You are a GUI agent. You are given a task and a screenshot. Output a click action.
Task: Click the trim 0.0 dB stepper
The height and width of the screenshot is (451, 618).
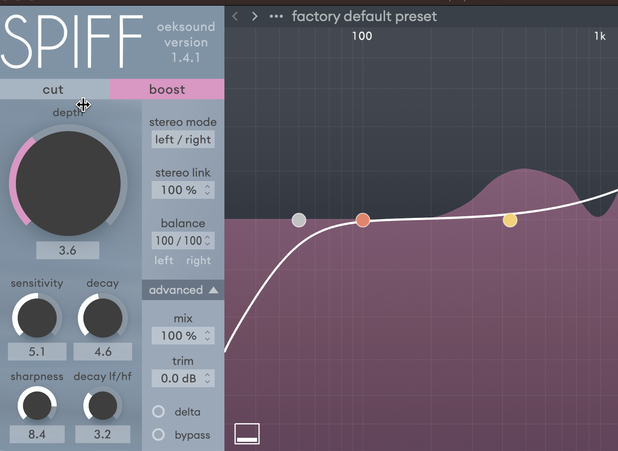tap(182, 379)
